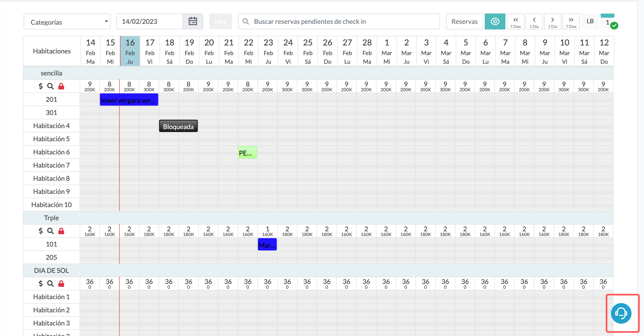
Task: Click the Hoy button
Action: [x=221, y=21]
